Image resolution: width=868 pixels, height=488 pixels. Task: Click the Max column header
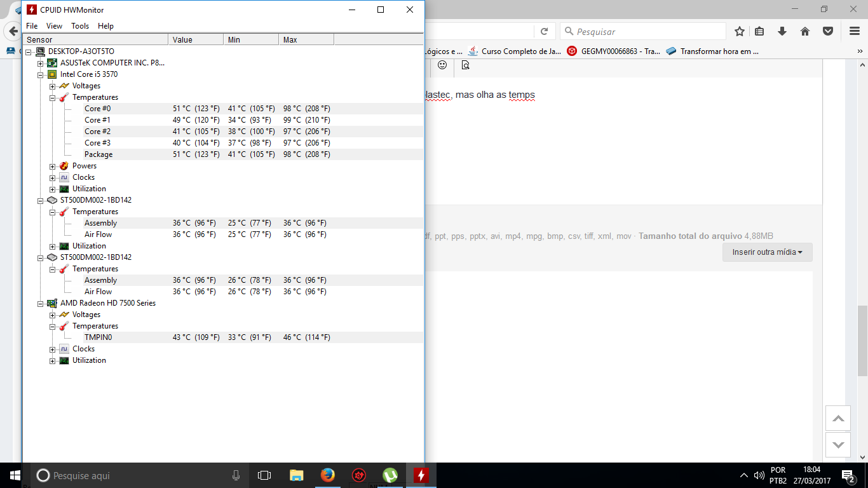[x=306, y=40]
